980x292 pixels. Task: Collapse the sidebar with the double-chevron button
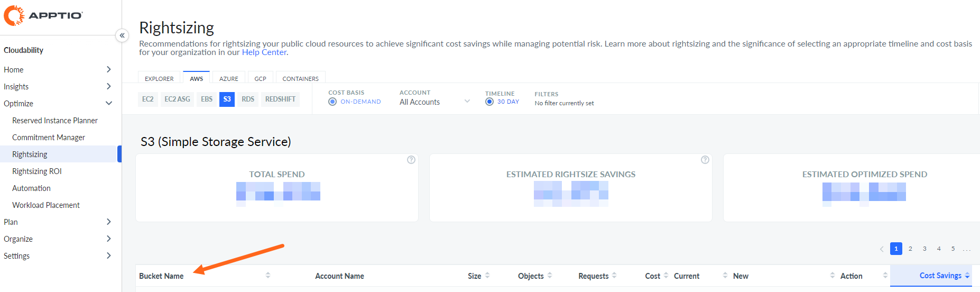[122, 35]
